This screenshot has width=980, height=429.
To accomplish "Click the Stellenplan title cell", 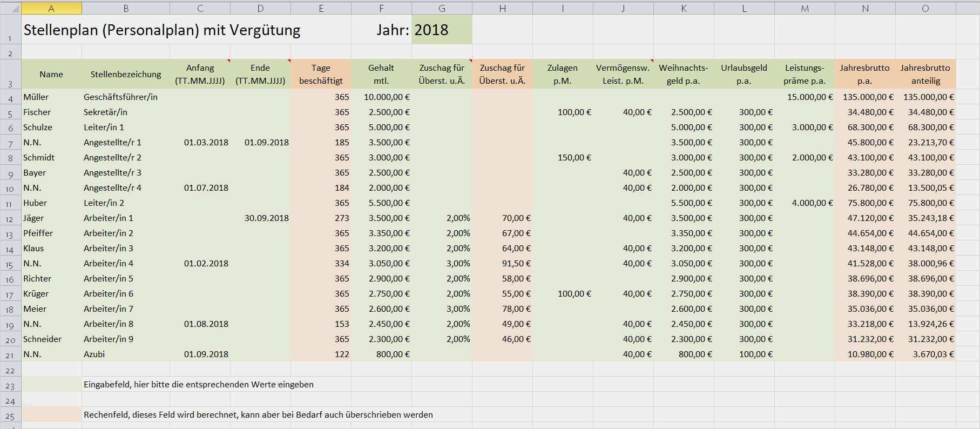I will click(x=162, y=30).
